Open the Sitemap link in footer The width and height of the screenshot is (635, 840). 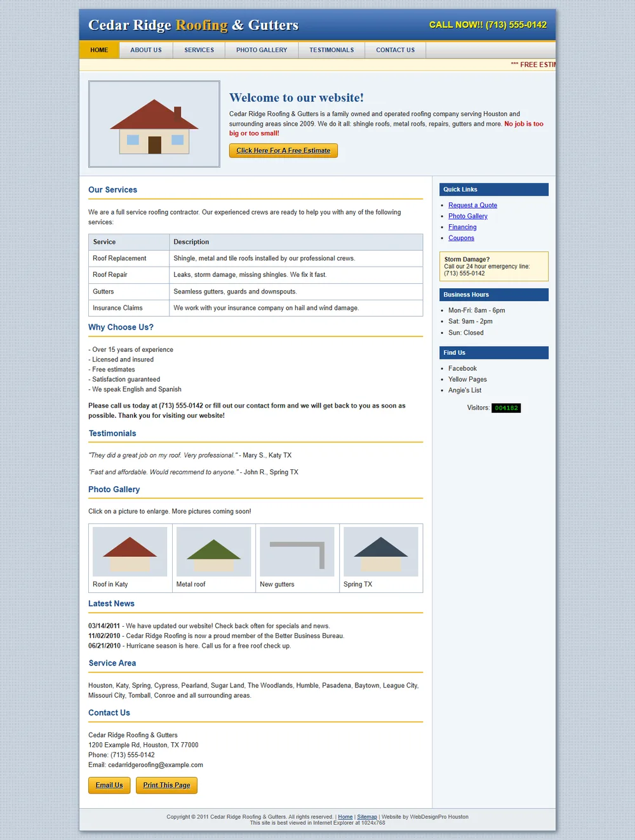367,817
